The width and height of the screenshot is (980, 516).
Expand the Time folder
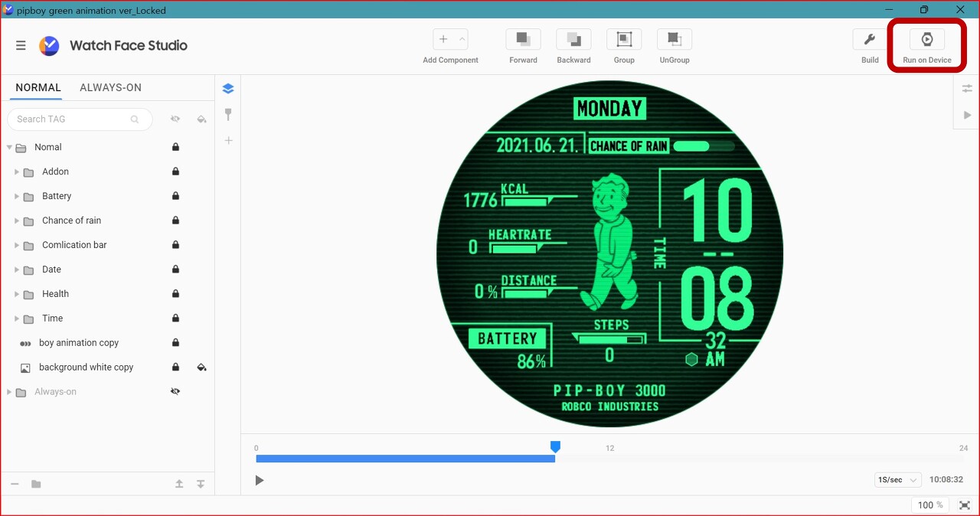pos(17,318)
